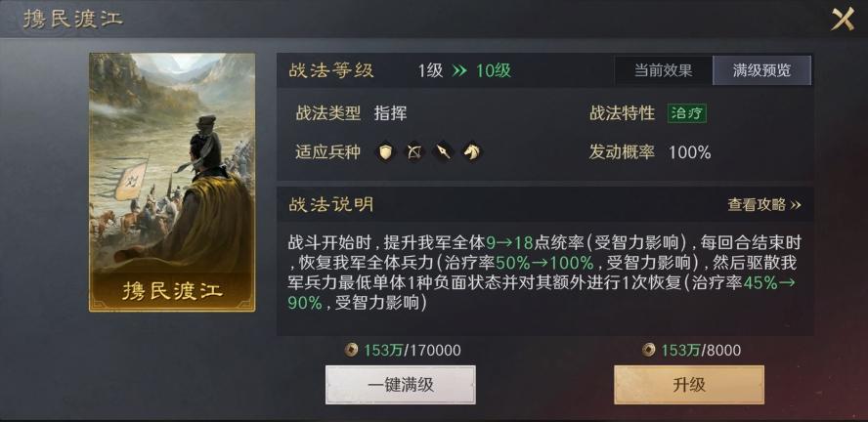Image resolution: width=868 pixels, height=422 pixels.
Task: Click the 一键满级 button
Action: pyautogui.click(x=400, y=385)
